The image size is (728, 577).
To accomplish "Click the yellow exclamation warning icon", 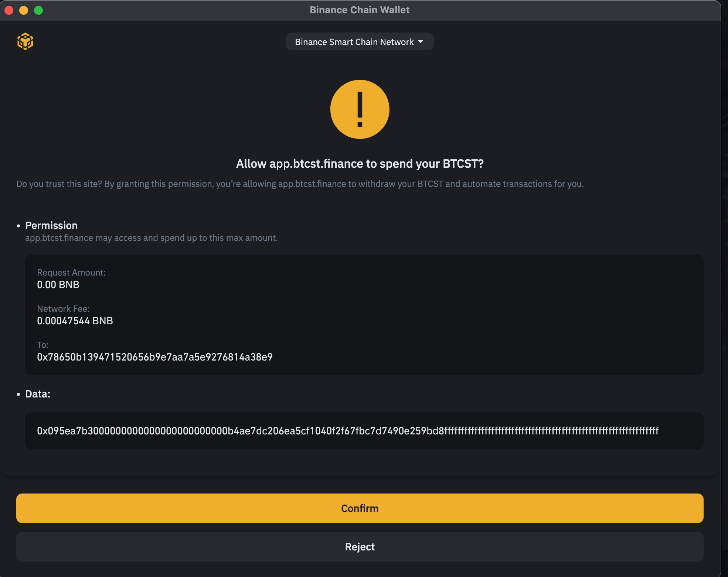I will click(360, 109).
